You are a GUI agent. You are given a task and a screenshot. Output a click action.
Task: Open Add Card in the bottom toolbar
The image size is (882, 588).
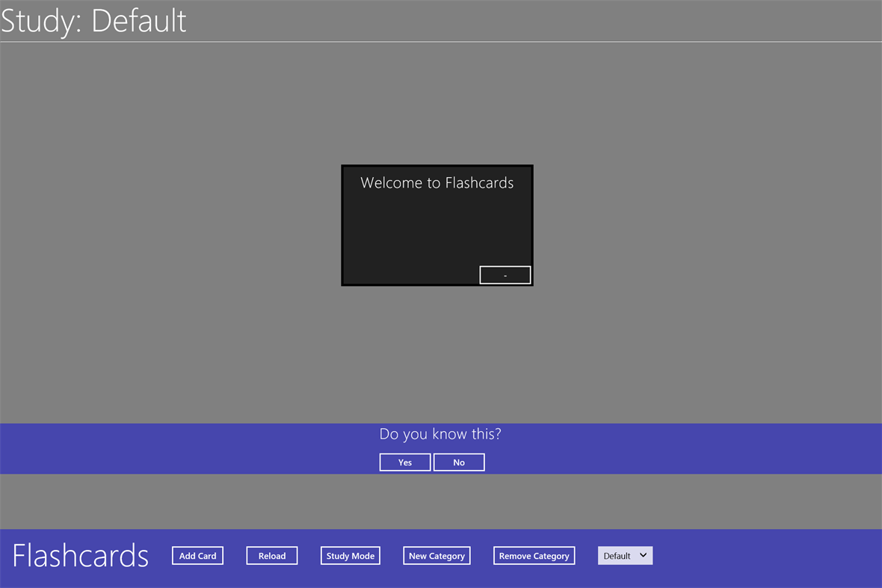point(197,555)
